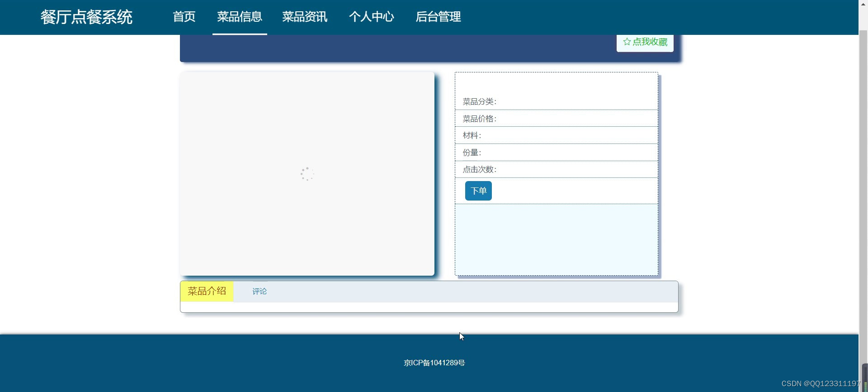Image resolution: width=868 pixels, height=392 pixels.
Task: Click the star icon on 点我收藏
Action: 627,42
